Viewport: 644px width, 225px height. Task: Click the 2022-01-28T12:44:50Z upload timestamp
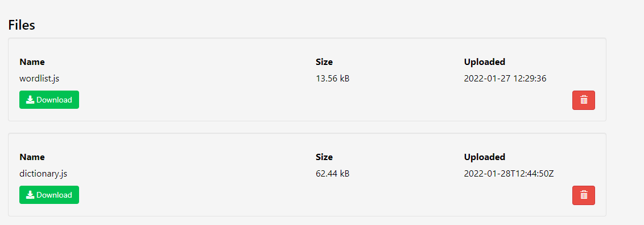[509, 174]
